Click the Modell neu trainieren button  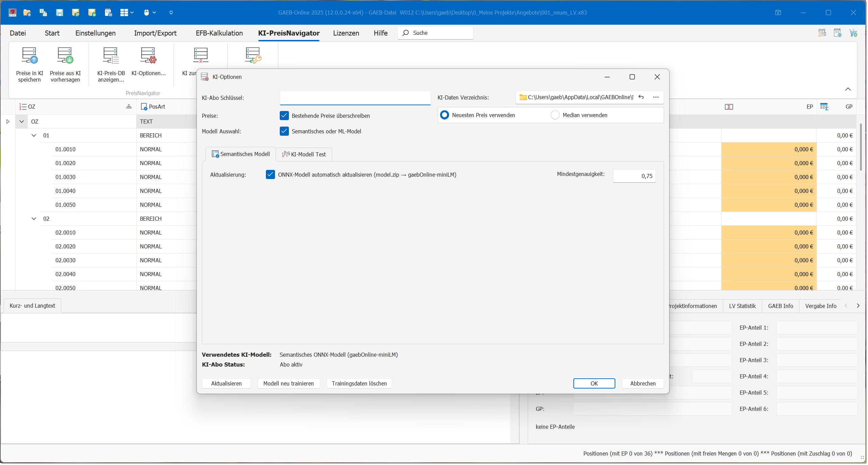289,383
